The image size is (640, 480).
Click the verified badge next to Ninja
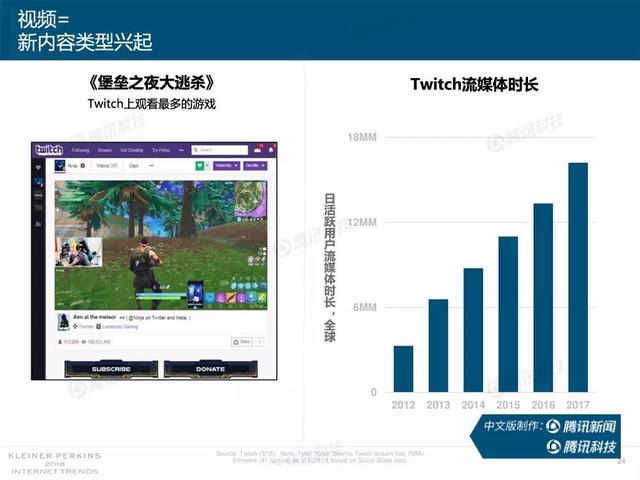(83, 166)
